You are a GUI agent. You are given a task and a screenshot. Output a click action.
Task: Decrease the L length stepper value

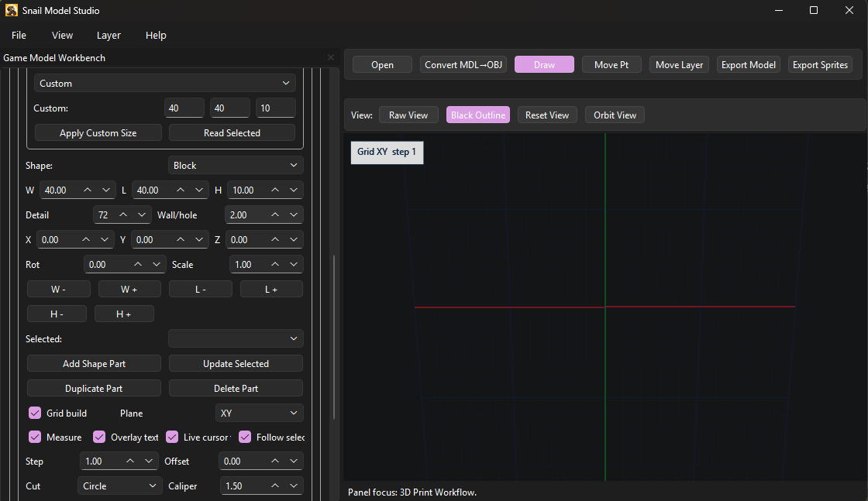[x=198, y=190]
